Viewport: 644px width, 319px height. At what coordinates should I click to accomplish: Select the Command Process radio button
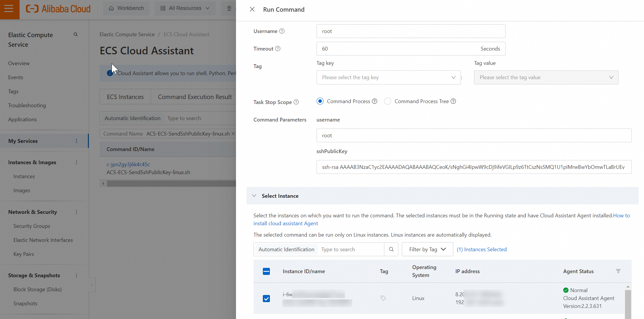pos(320,101)
